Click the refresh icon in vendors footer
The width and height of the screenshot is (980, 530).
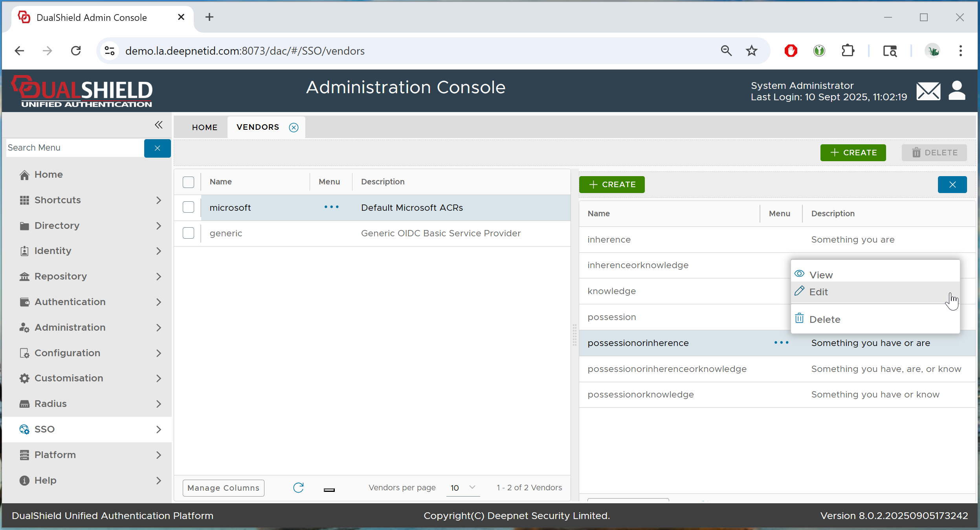click(x=298, y=488)
